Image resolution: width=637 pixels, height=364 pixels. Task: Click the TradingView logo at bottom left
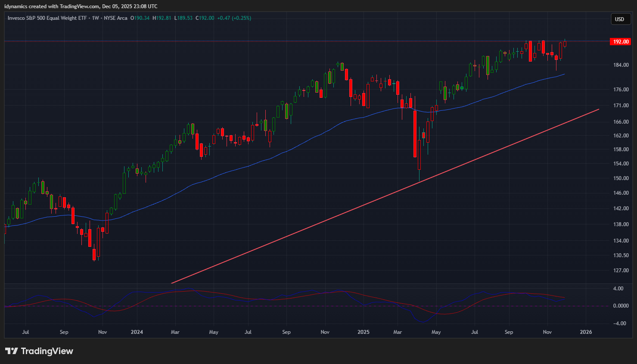(x=39, y=351)
